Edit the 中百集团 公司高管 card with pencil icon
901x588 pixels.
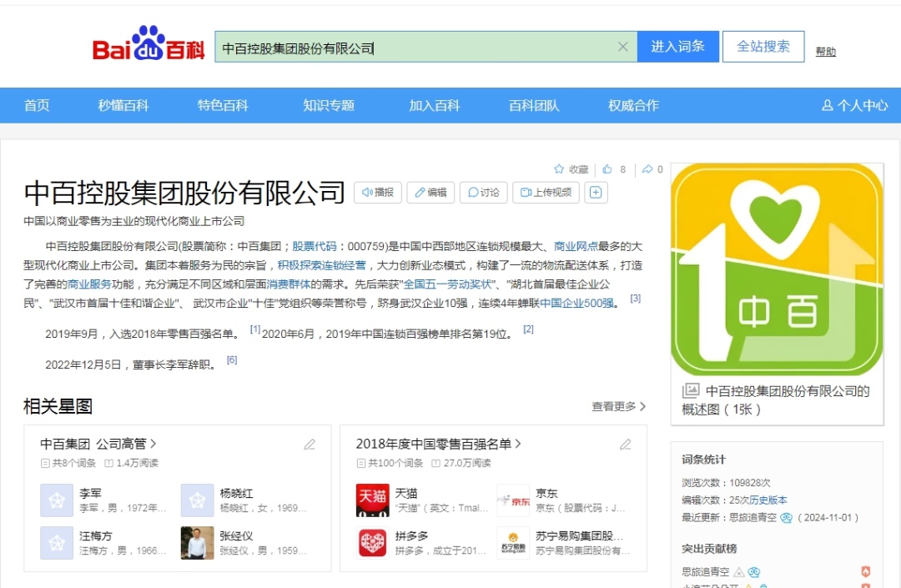[310, 444]
